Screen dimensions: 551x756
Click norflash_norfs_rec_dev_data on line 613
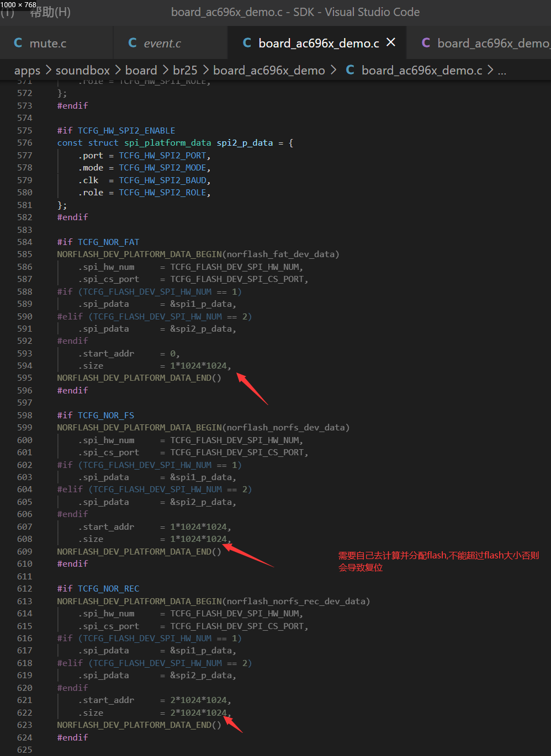[296, 601]
